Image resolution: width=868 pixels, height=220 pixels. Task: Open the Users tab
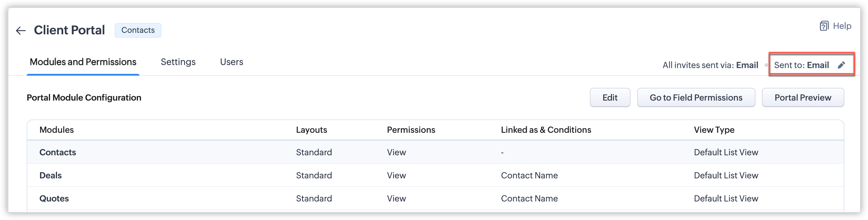click(231, 62)
